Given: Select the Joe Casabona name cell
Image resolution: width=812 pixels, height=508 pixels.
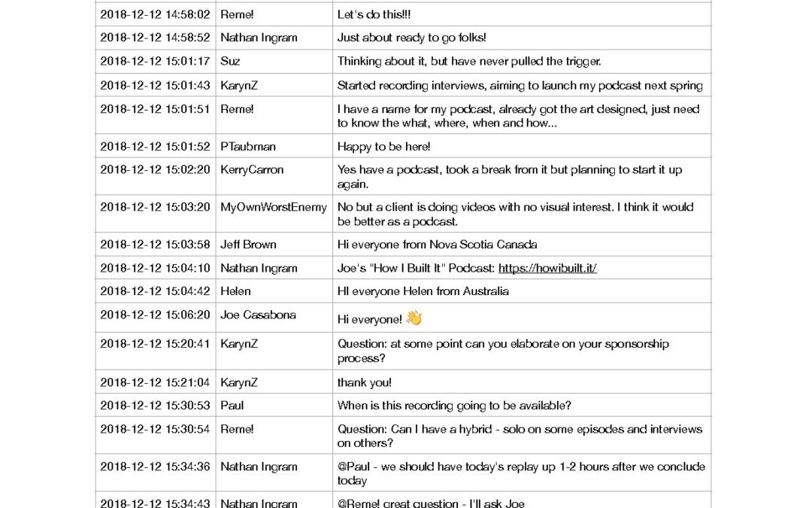Looking at the screenshot, I should (258, 315).
